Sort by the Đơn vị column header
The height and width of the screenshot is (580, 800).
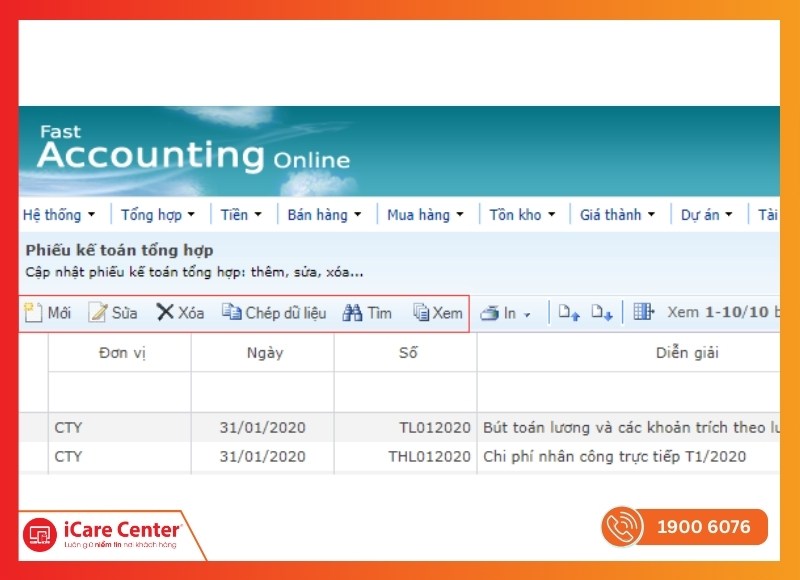click(x=120, y=352)
